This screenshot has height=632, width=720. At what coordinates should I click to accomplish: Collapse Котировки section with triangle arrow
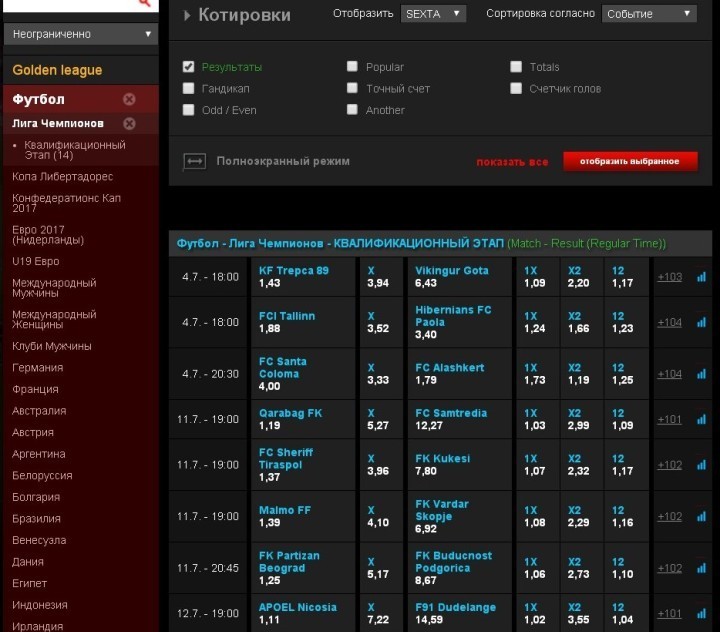[x=186, y=15]
